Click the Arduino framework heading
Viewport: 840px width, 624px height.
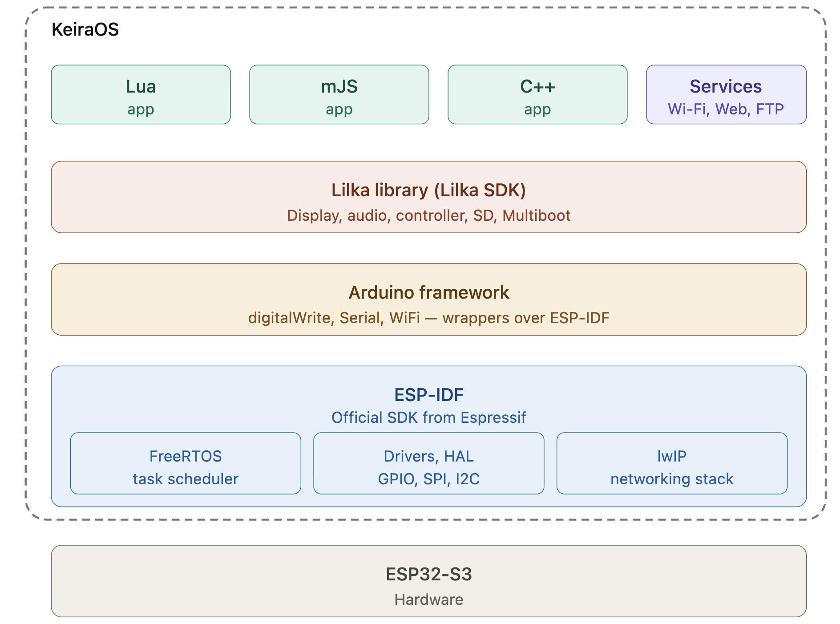(x=428, y=292)
